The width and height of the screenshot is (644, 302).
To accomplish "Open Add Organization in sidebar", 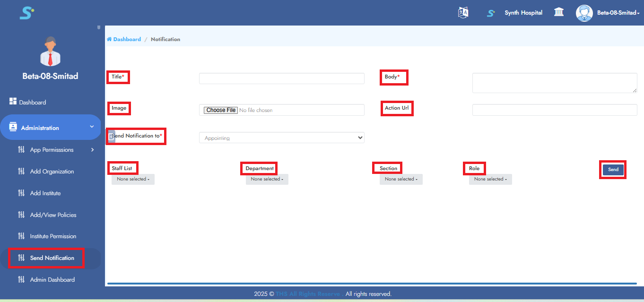I will [x=52, y=172].
